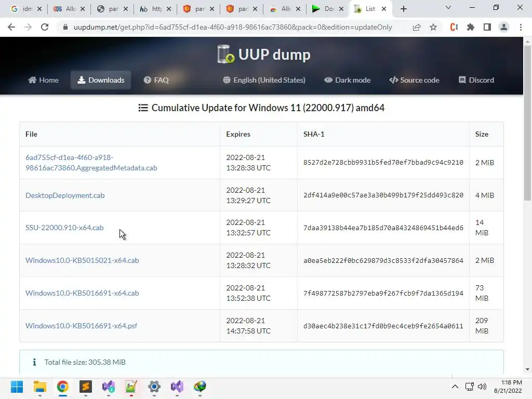Open the notepad chart app in taskbar
This screenshot has width=532, height=399.
(x=131, y=387)
